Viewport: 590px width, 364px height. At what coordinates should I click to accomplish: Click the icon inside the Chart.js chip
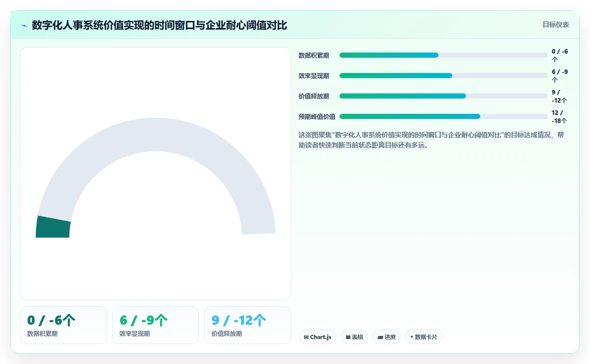[306, 337]
